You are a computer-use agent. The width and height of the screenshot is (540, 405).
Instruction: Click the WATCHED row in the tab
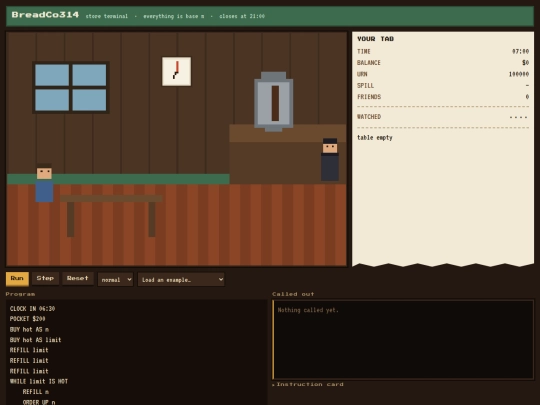click(443, 117)
